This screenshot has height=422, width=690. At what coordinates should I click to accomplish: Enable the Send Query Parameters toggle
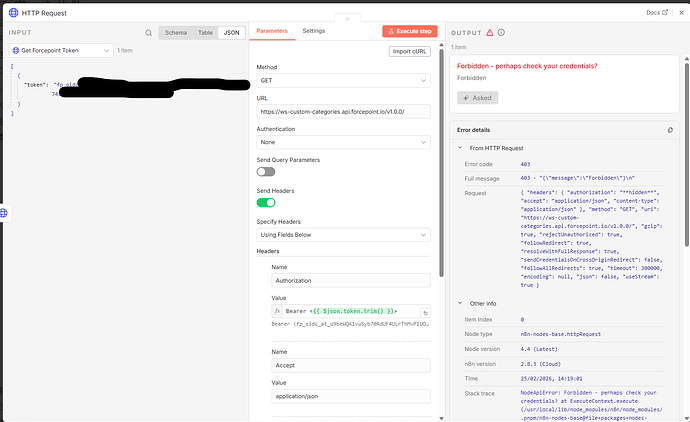pyautogui.click(x=266, y=172)
